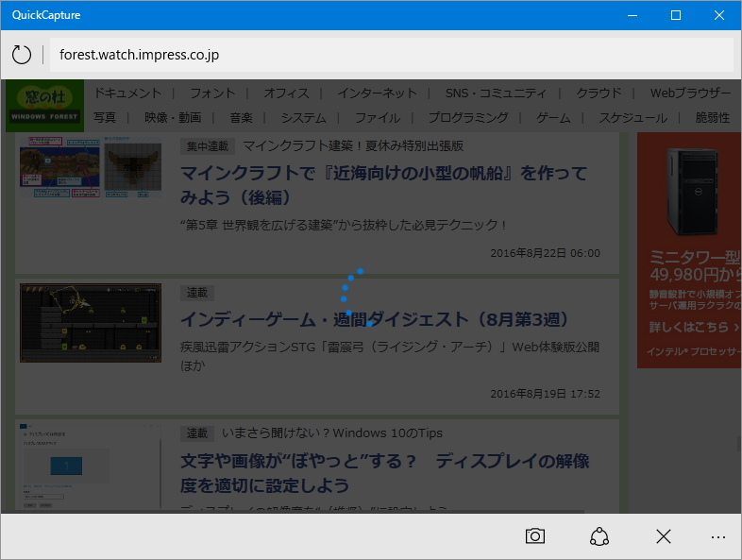742x560 pixels.
Task: Click the camera capture icon
Action: [x=534, y=536]
